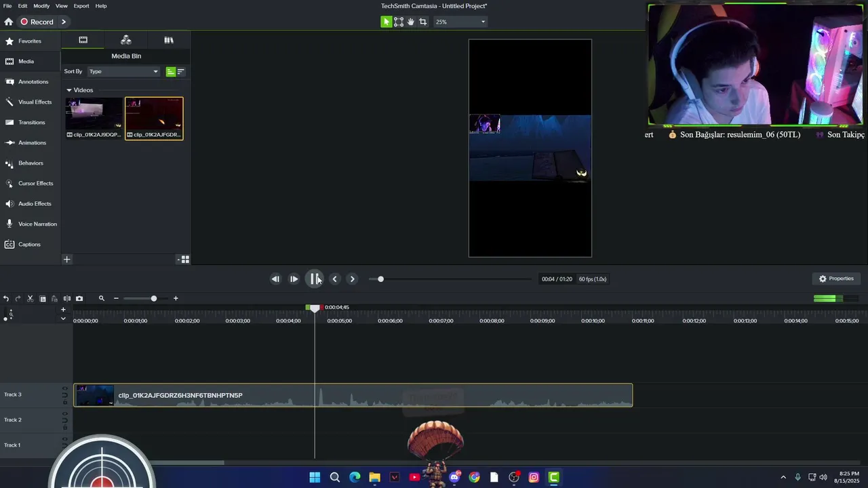Viewport: 868px width, 488px height.
Task: Click the next frame playback button
Action: [294, 279]
